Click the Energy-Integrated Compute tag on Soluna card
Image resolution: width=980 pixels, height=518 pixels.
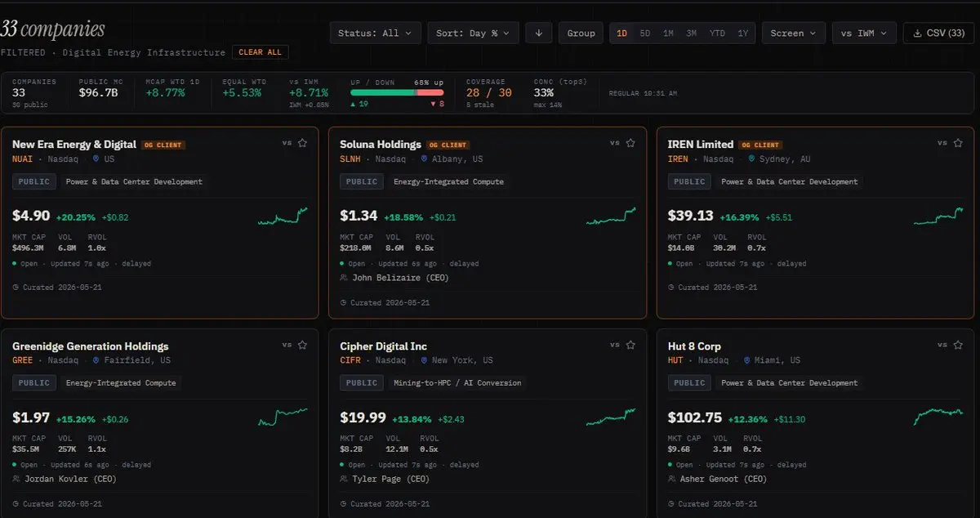pyautogui.click(x=448, y=181)
